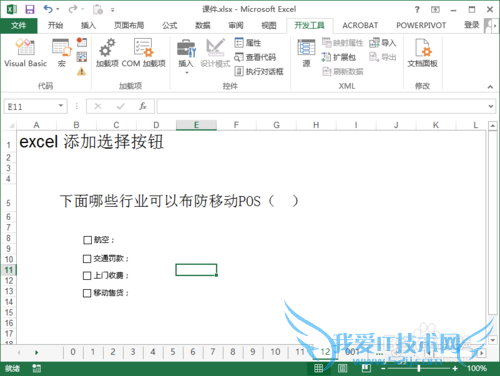This screenshot has height=376, width=500.
Task: Open COM Add-ins (COM 加载项)
Action: [144, 53]
